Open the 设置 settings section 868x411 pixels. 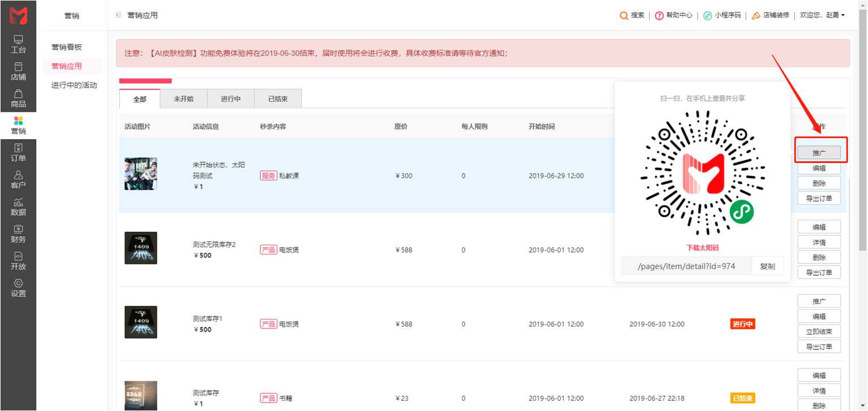pyautogui.click(x=18, y=289)
